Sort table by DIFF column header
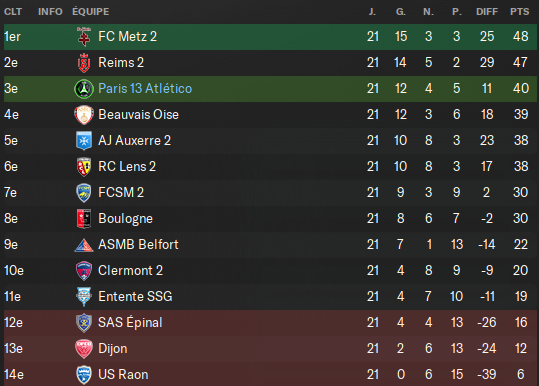539x386 pixels. 487,12
